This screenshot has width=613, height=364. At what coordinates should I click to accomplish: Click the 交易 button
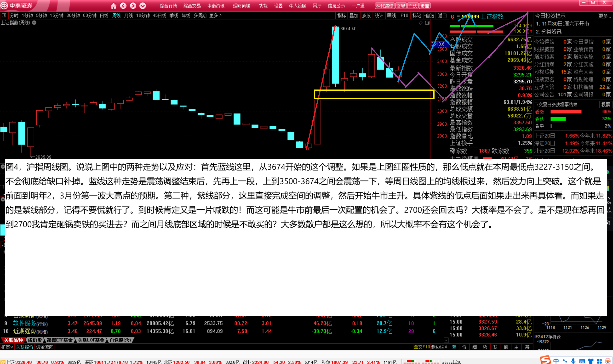pos(401,6)
